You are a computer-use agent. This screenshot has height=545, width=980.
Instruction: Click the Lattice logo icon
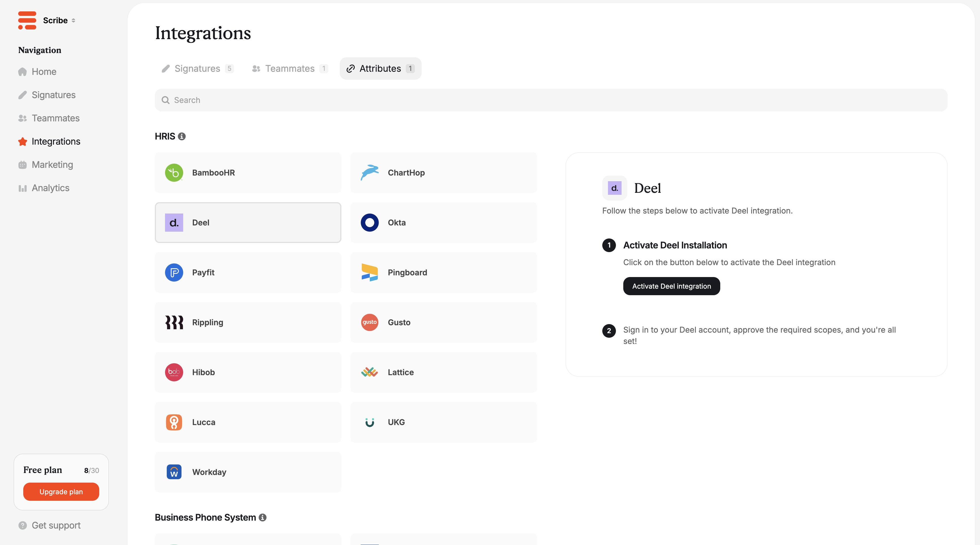click(369, 372)
